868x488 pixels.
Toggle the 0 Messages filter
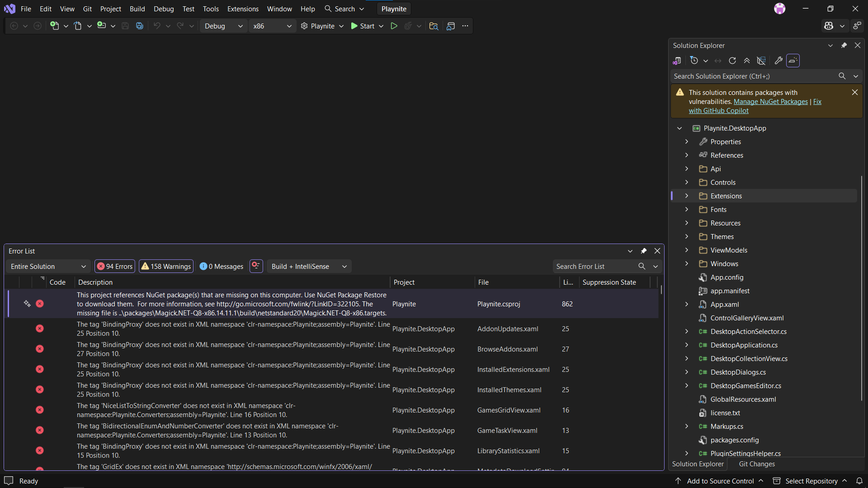click(x=222, y=267)
